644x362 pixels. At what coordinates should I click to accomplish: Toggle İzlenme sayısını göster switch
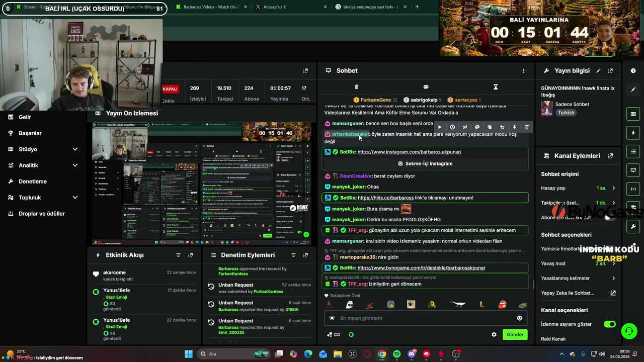(610, 324)
